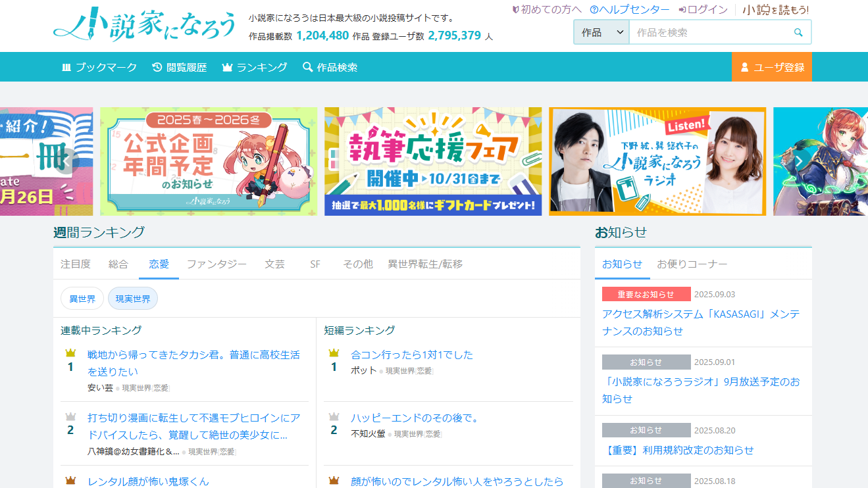The image size is (868, 488).
Task: Advance carousel with right chevron arrow
Action: pos(799,162)
